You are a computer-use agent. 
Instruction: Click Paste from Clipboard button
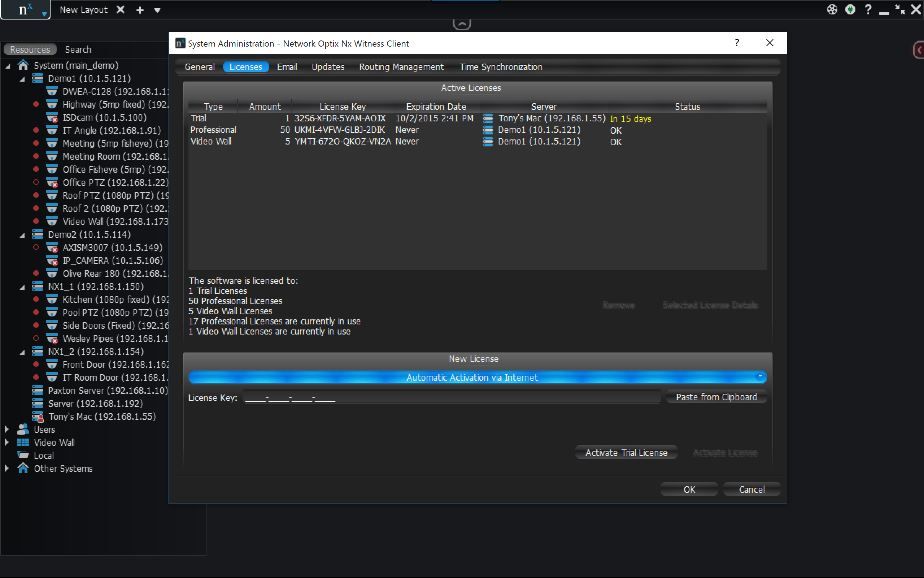(x=716, y=397)
